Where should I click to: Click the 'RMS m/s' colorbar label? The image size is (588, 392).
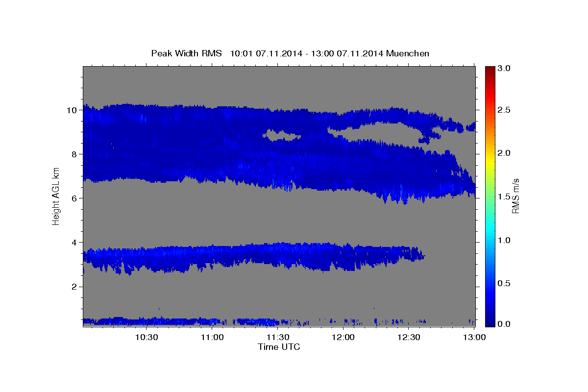[515, 196]
